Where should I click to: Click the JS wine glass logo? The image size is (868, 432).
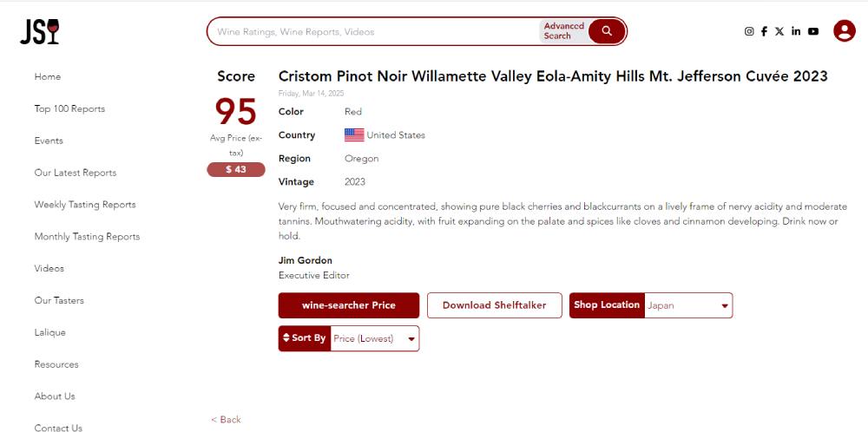pos(39,31)
